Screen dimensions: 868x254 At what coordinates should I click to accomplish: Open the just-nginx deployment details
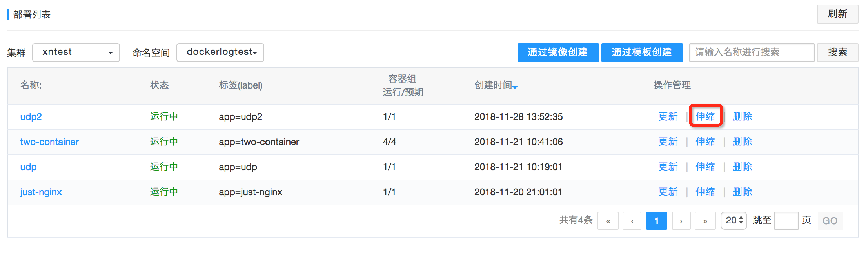tap(41, 192)
